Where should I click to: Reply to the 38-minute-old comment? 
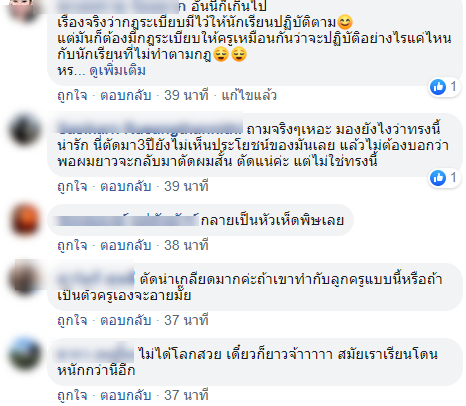coord(126,246)
